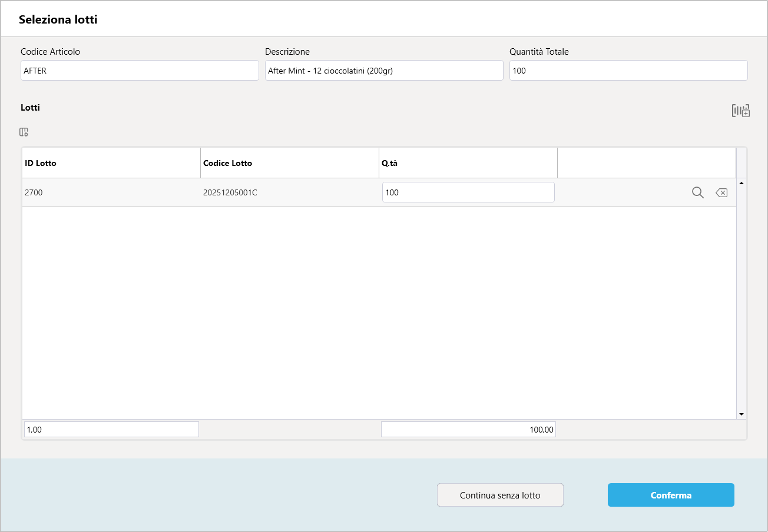This screenshot has height=532, width=768.
Task: Click the Conferma button
Action: [x=671, y=495]
